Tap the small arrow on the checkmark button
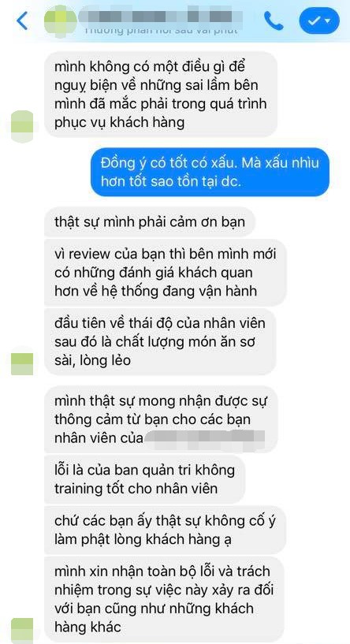Image resolution: width=350 pixels, height=644 pixels. coord(328,21)
